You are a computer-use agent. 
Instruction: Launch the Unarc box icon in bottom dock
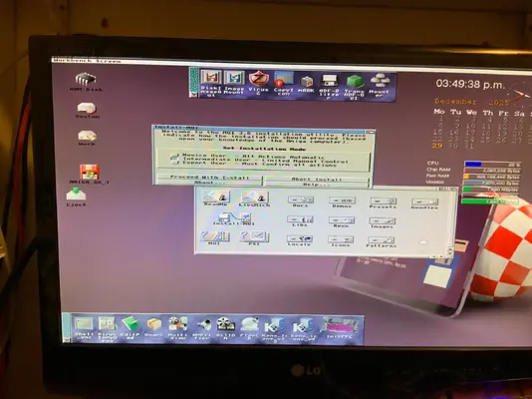click(x=153, y=327)
